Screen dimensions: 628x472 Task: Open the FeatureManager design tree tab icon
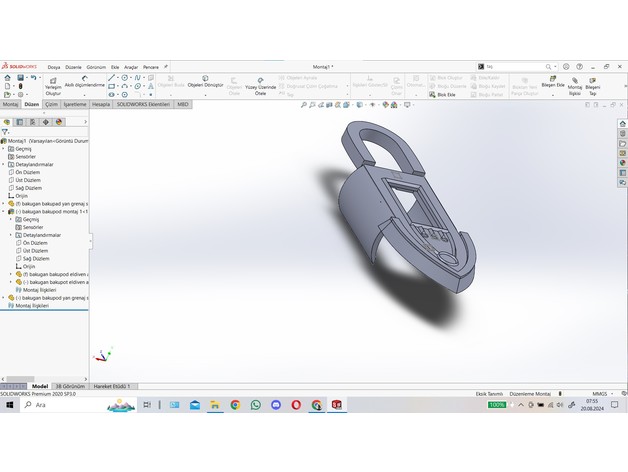pos(7,122)
